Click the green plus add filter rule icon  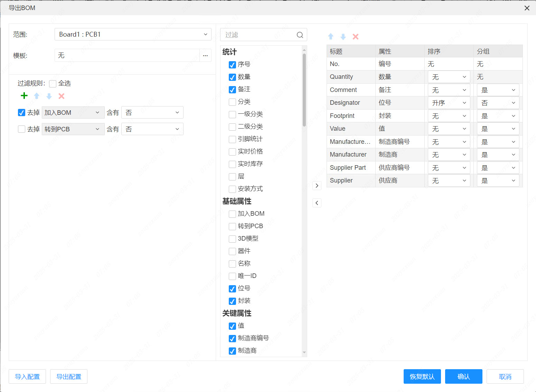(24, 96)
